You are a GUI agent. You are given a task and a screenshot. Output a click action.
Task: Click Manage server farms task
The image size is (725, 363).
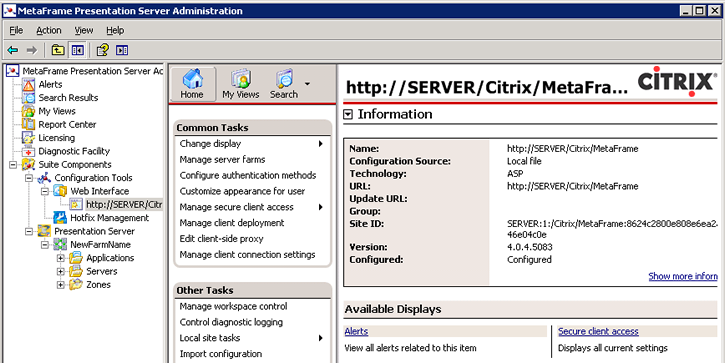coord(222,160)
